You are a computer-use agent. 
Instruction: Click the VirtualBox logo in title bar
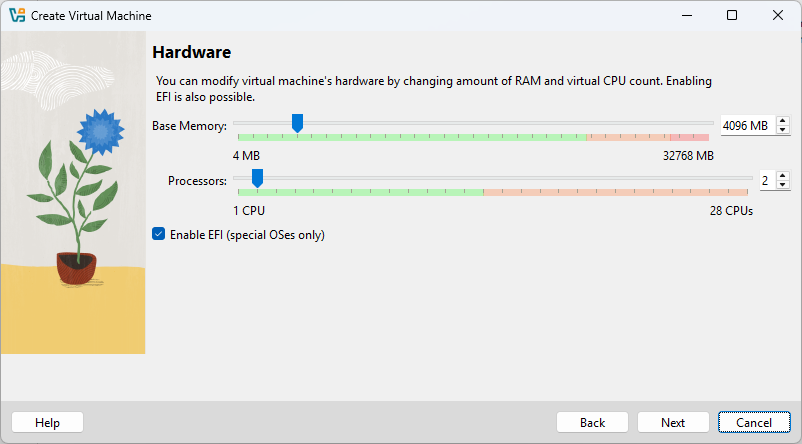pyautogui.click(x=17, y=15)
